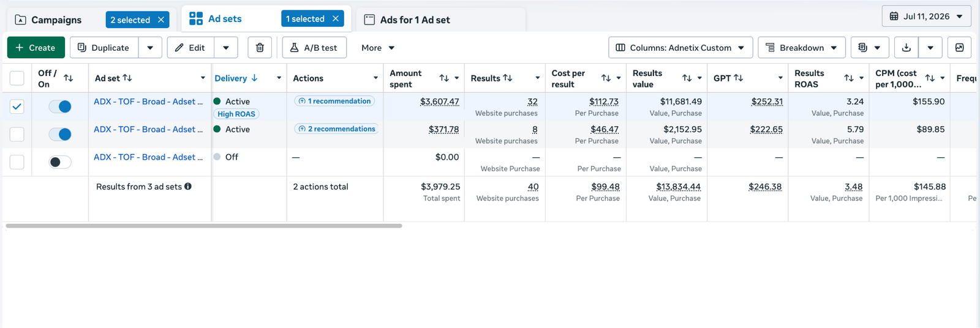Uncheck the first ad set row checkbox

pos(17,106)
